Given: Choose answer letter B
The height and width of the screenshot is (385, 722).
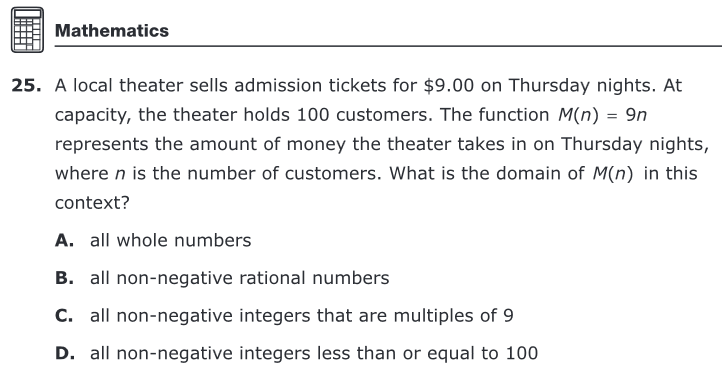Looking at the screenshot, I should (64, 278).
